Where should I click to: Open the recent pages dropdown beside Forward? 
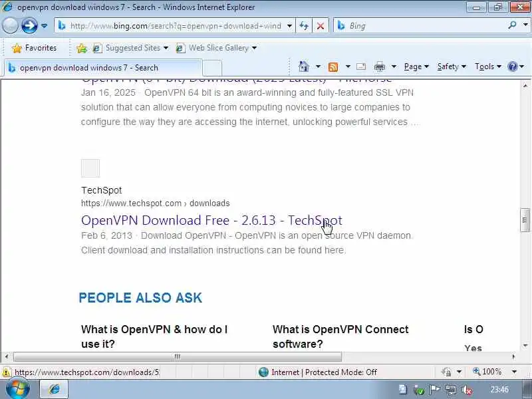click(44, 26)
